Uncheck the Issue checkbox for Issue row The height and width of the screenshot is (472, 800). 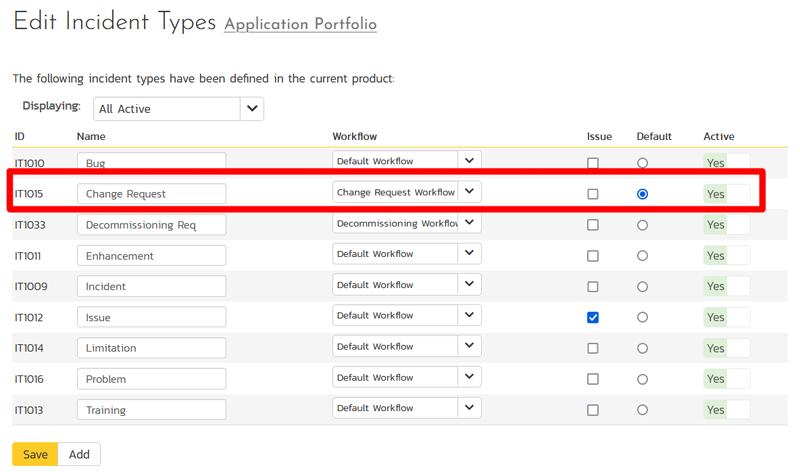coord(593,317)
